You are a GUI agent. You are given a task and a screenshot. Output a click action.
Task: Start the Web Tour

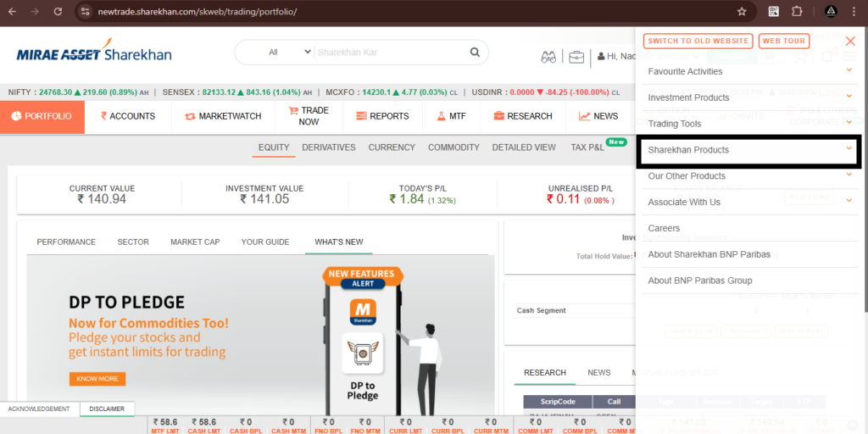(x=784, y=41)
